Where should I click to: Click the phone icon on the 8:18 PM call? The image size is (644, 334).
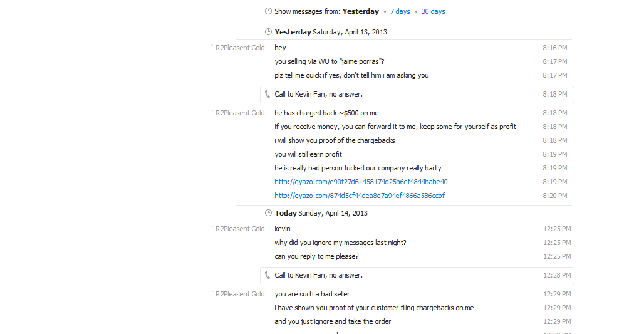tap(268, 94)
